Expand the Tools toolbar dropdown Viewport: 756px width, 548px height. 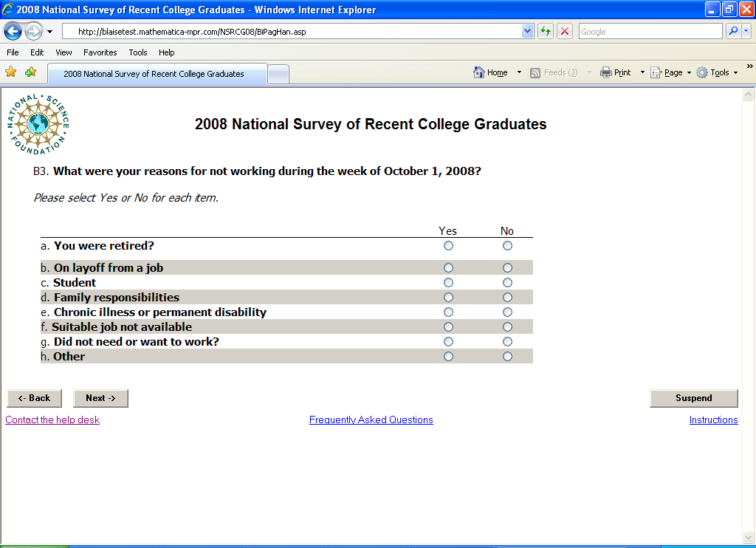735,72
